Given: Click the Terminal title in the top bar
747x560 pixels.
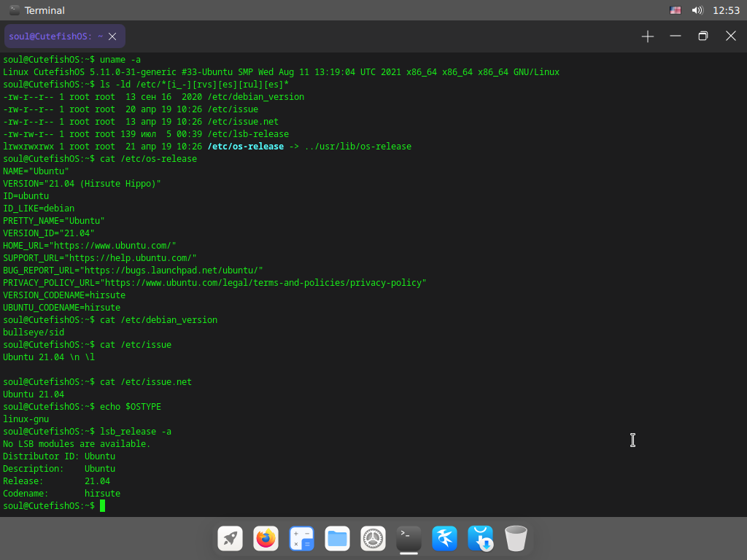Looking at the screenshot, I should click(44, 10).
